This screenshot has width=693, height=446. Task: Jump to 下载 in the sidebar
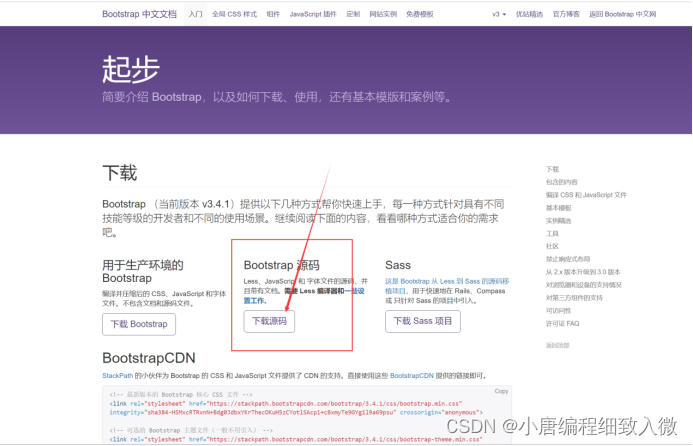click(x=552, y=169)
